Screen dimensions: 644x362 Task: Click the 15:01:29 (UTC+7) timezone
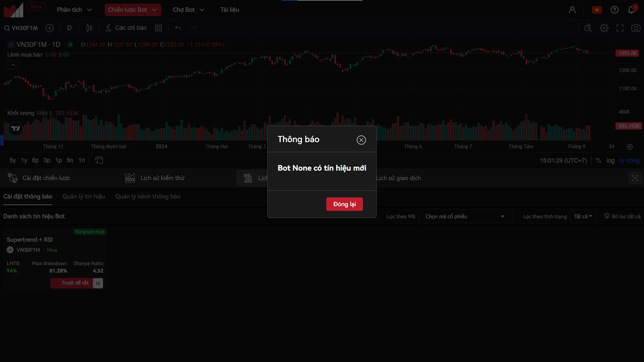563,160
